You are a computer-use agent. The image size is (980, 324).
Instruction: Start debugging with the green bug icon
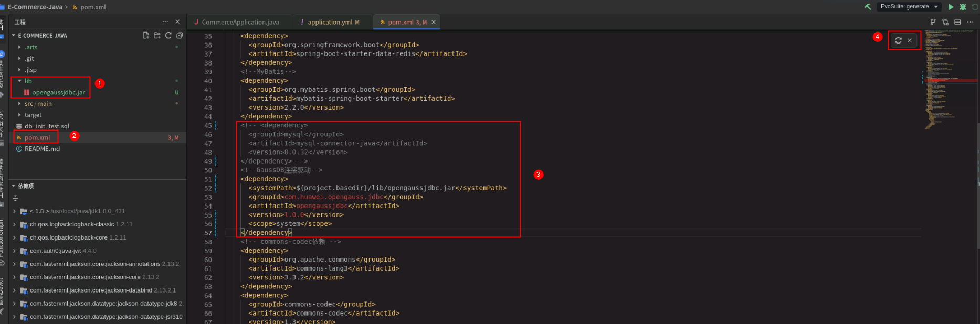(963, 7)
